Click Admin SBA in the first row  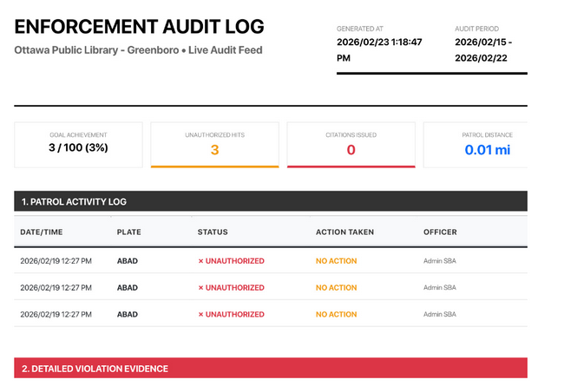click(439, 261)
